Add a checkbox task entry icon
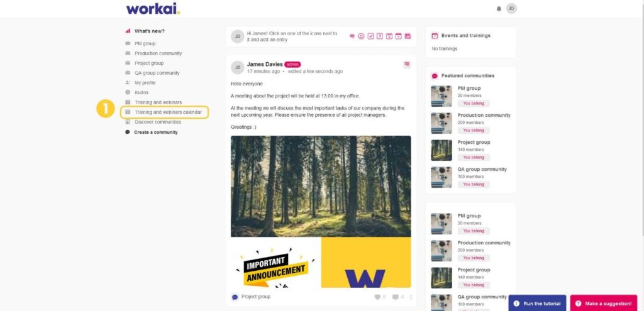 pos(370,36)
